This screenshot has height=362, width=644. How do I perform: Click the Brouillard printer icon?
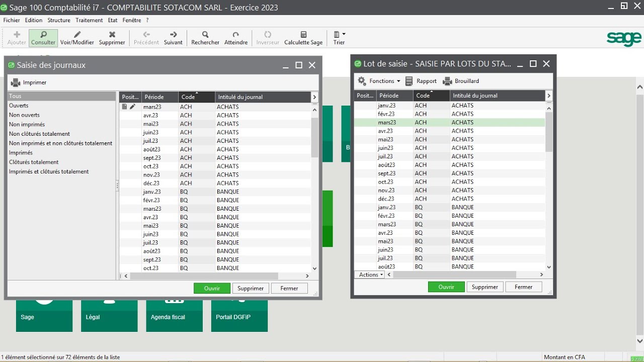click(461, 81)
